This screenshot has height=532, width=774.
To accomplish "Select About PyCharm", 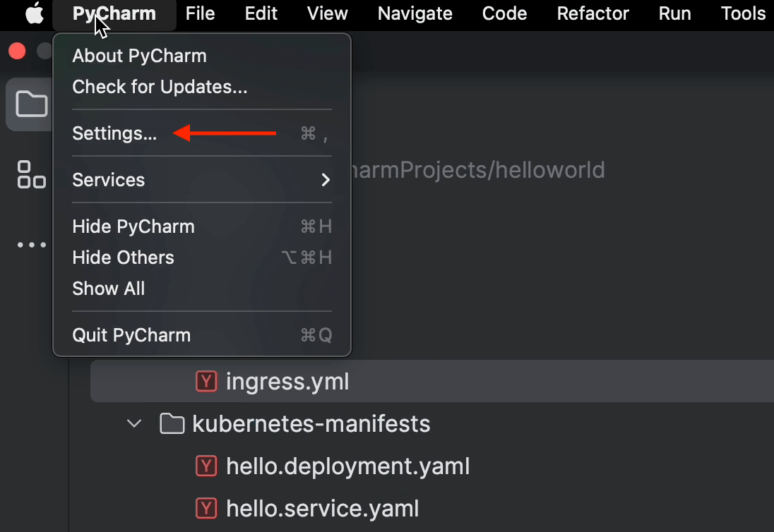I will pos(139,56).
